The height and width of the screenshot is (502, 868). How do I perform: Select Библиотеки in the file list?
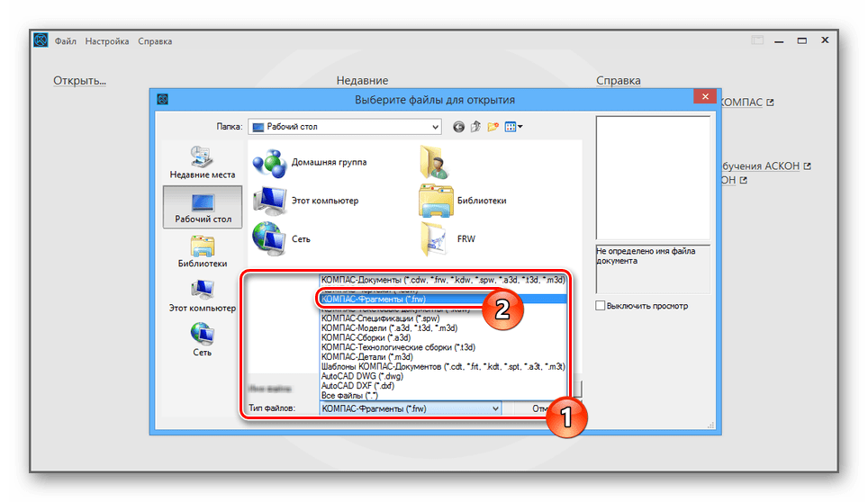tap(463, 201)
